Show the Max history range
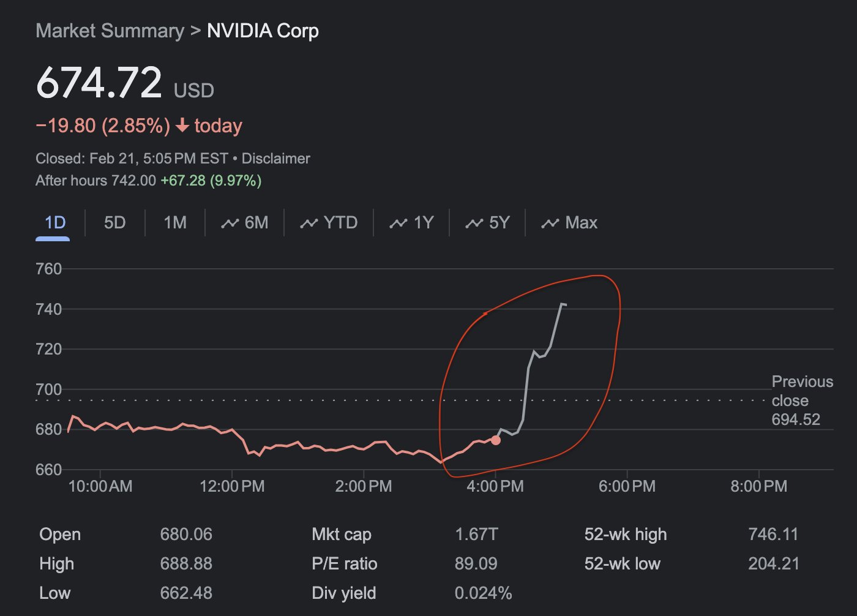 point(581,222)
